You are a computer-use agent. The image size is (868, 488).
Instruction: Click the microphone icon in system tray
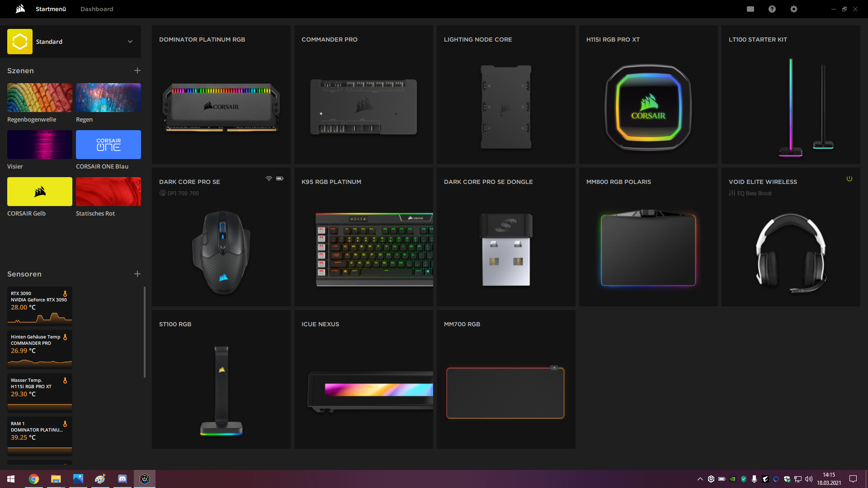pyautogui.click(x=754, y=479)
